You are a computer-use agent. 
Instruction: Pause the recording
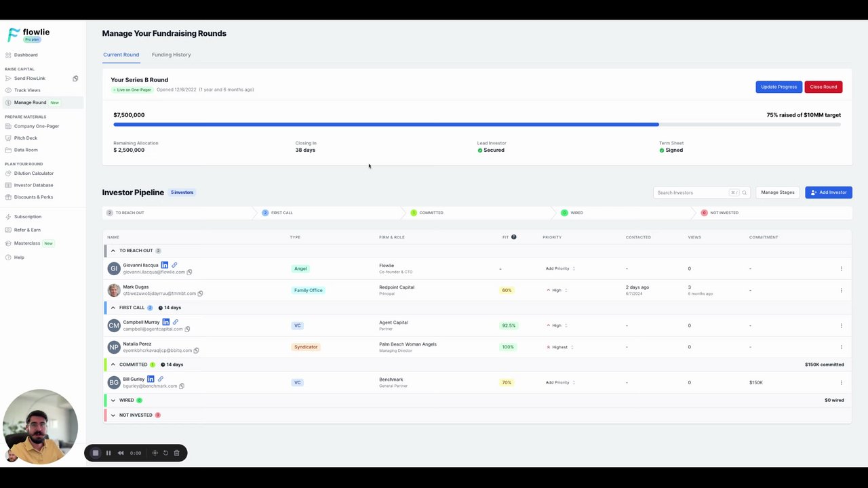point(108,453)
